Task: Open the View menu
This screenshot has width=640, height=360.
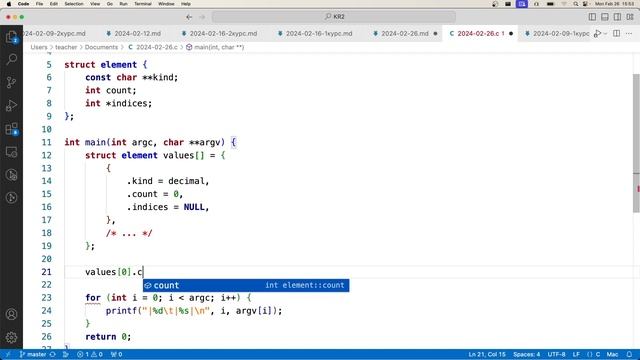Action: pyautogui.click(x=95, y=4)
